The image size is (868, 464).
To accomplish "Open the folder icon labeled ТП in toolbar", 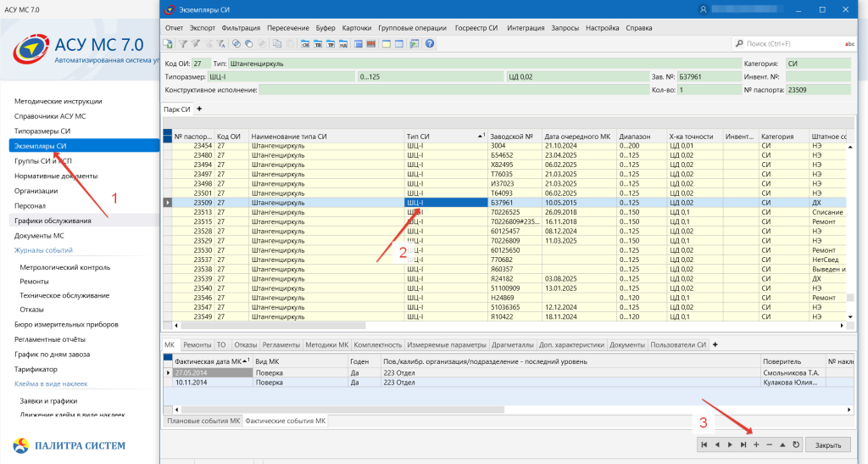I will tap(318, 44).
